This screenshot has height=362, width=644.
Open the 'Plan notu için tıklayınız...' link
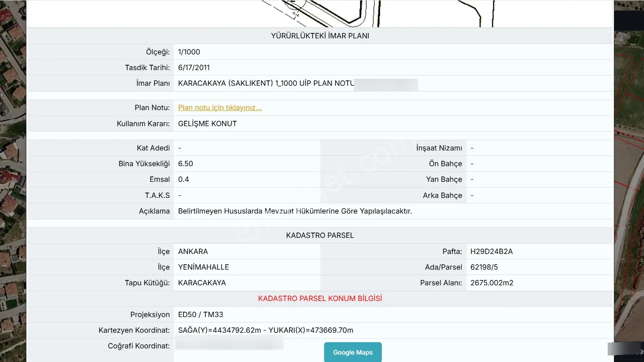click(220, 108)
